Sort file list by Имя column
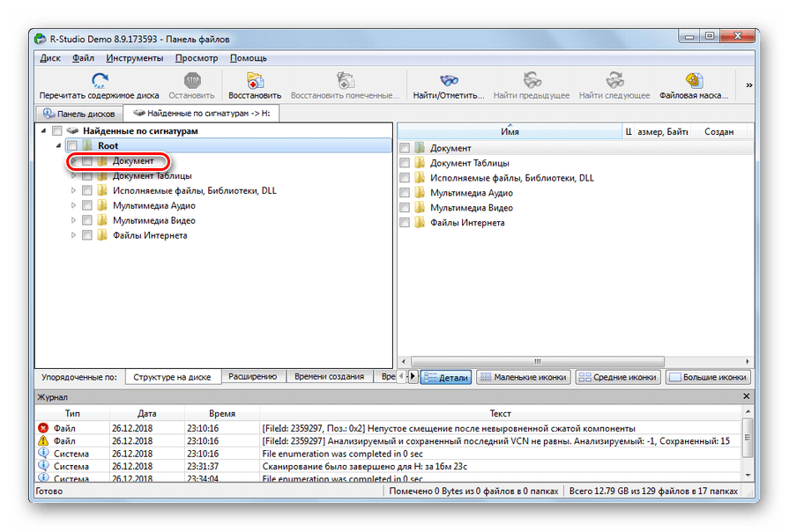This screenshot has height=532, width=789. (510, 132)
